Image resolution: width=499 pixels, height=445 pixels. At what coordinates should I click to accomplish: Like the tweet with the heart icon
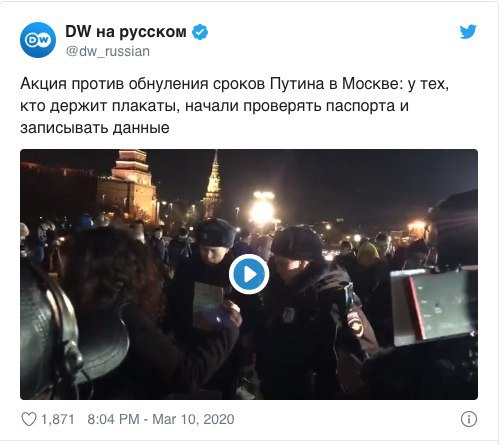(29, 419)
